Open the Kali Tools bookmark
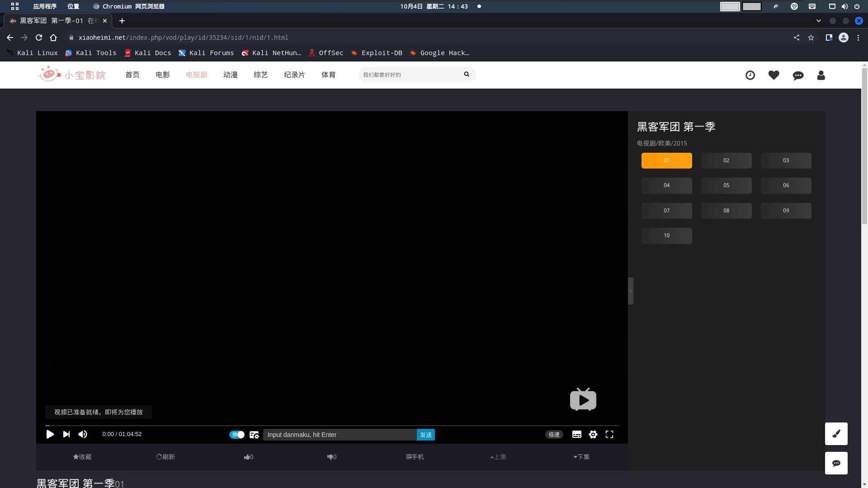Viewport: 868px width, 488px height. click(x=91, y=53)
